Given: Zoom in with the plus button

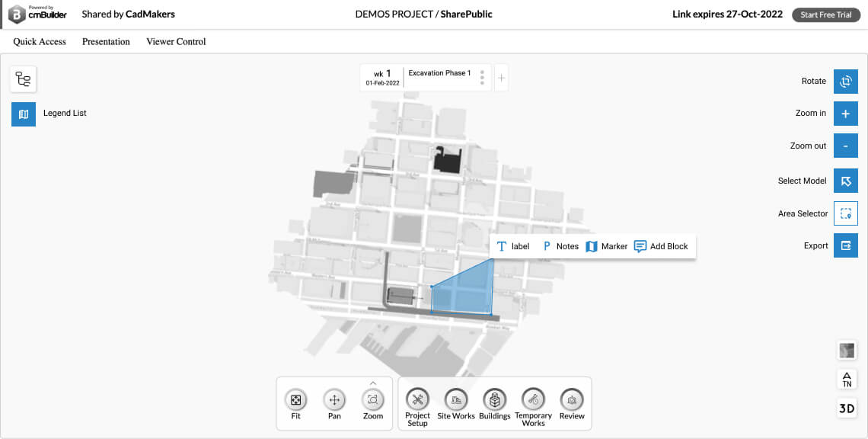Looking at the screenshot, I should [845, 114].
